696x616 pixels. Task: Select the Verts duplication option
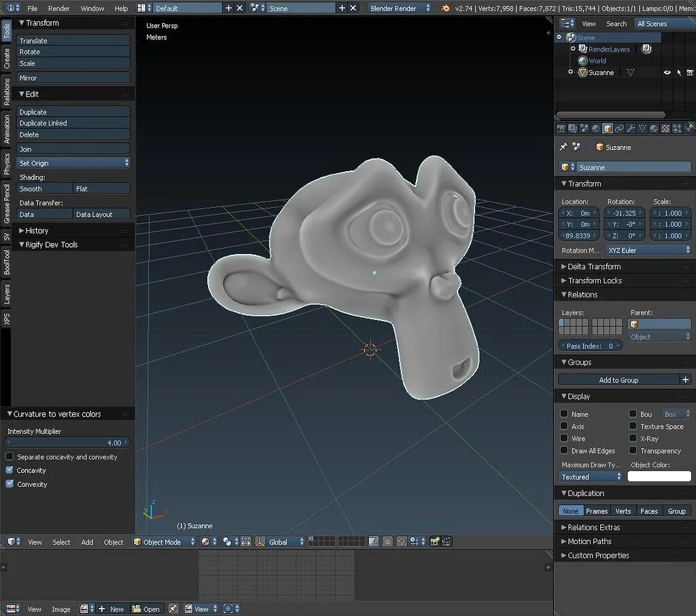coord(623,511)
